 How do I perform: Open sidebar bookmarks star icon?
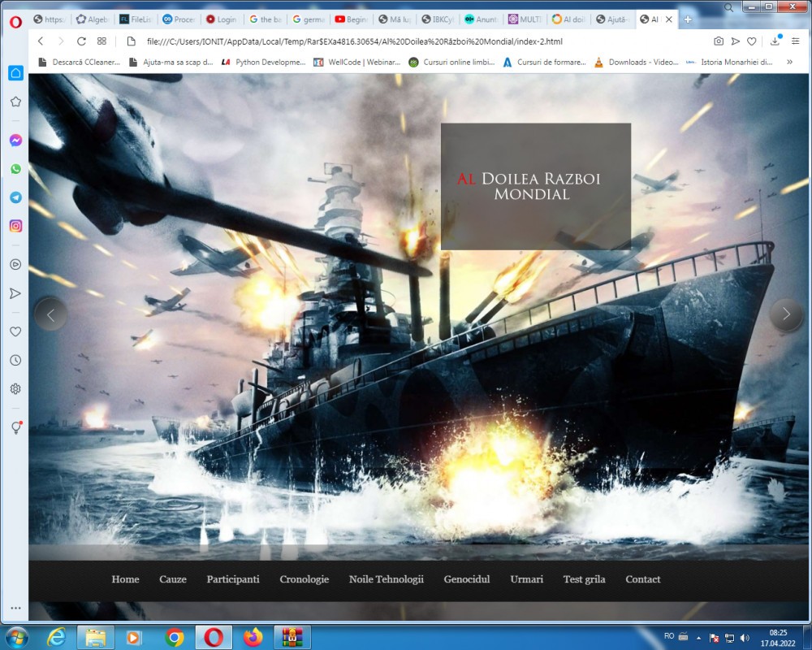(x=16, y=102)
